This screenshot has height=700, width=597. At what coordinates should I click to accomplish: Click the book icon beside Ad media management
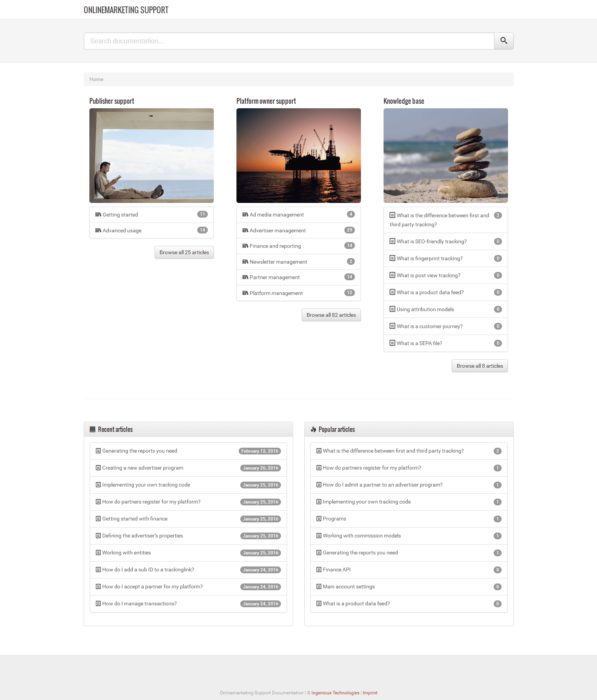pos(245,215)
